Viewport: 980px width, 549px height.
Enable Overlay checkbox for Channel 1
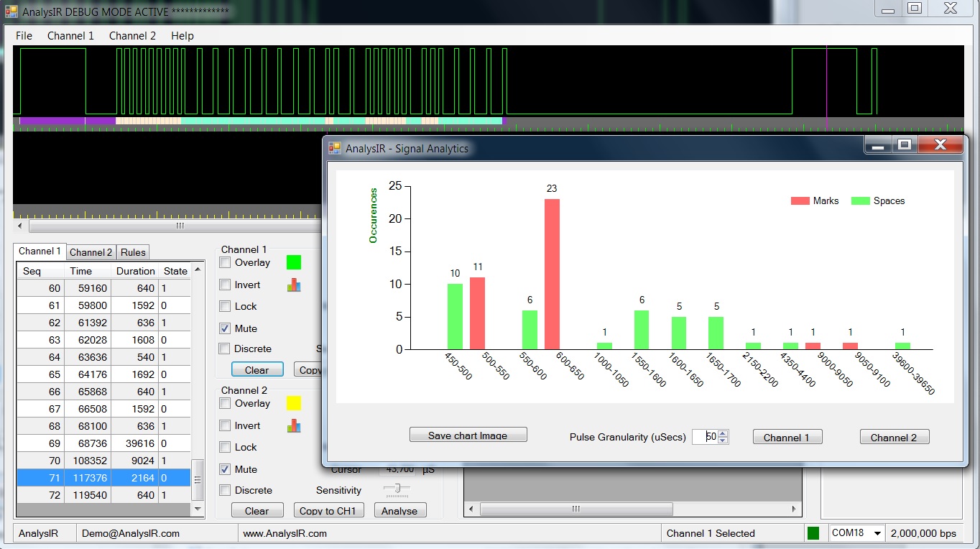[225, 263]
